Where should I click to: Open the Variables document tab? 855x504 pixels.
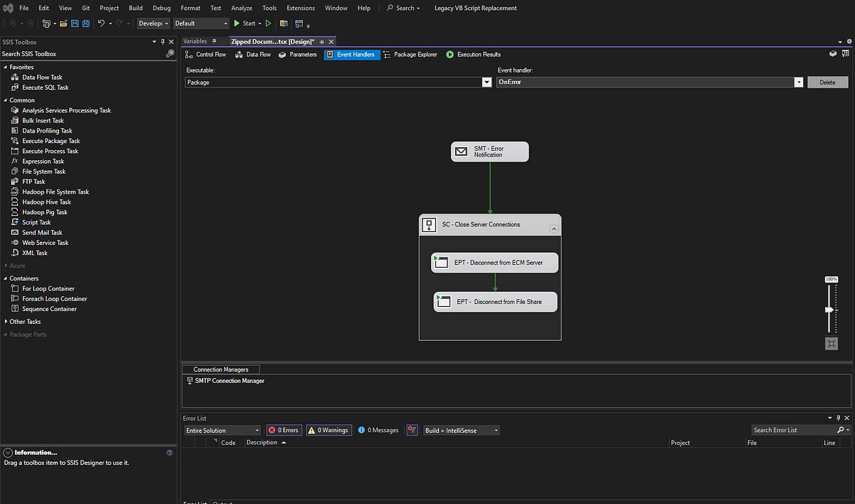(x=195, y=41)
